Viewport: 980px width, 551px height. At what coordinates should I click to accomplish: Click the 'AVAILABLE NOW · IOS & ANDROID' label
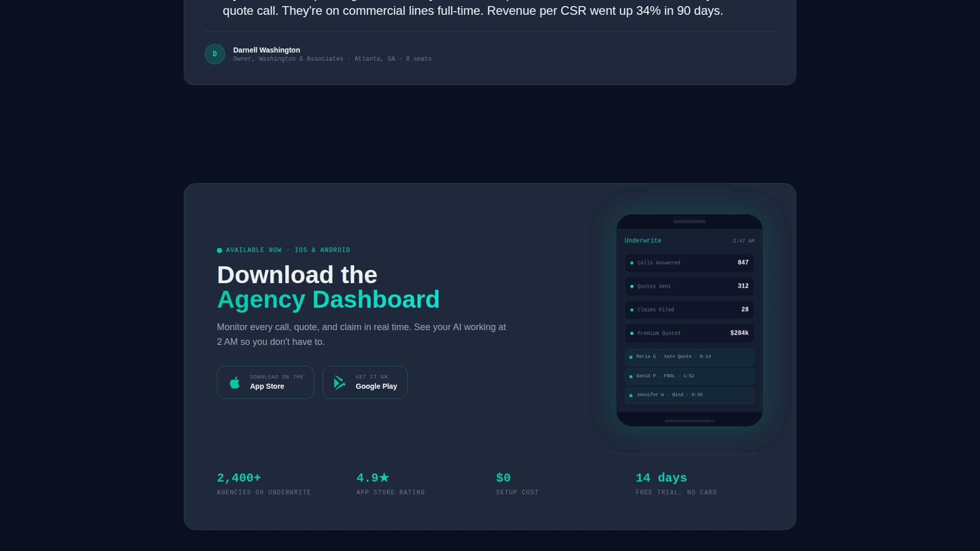(x=288, y=250)
